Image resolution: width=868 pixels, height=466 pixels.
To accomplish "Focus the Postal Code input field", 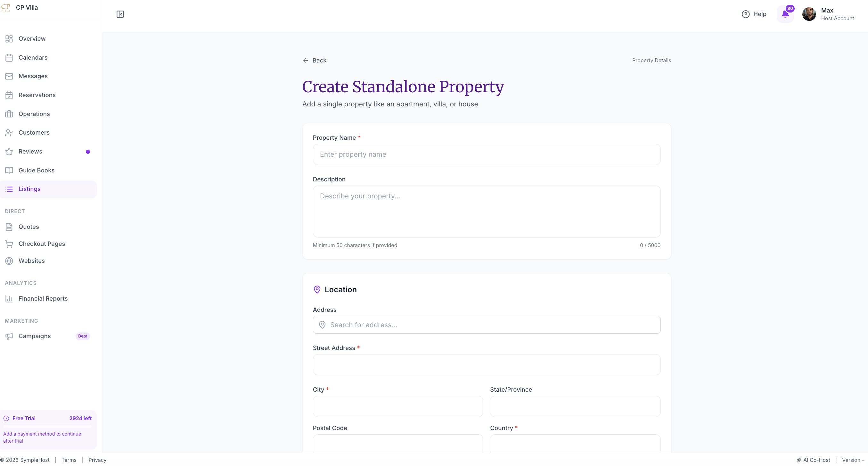I will 398,444.
